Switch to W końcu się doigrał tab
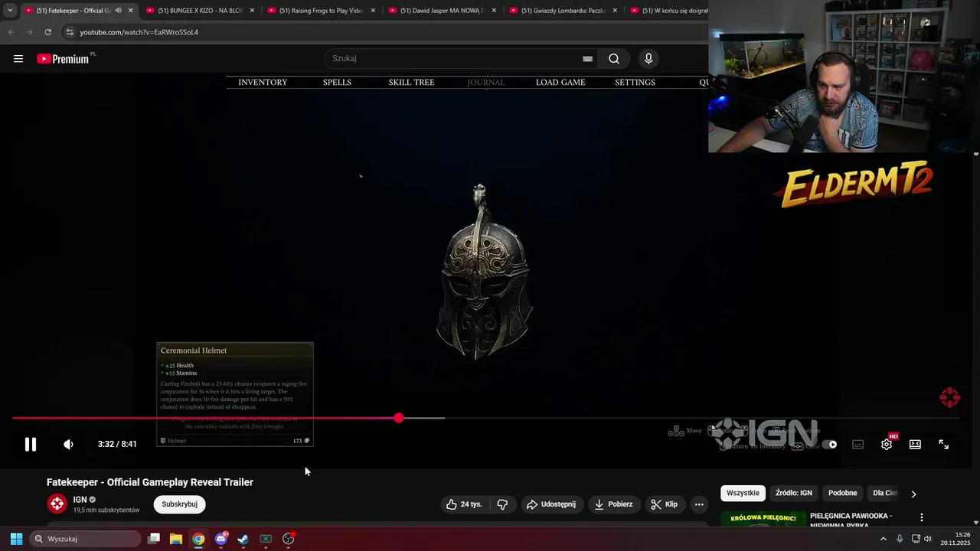This screenshot has width=980, height=551. click(x=668, y=11)
